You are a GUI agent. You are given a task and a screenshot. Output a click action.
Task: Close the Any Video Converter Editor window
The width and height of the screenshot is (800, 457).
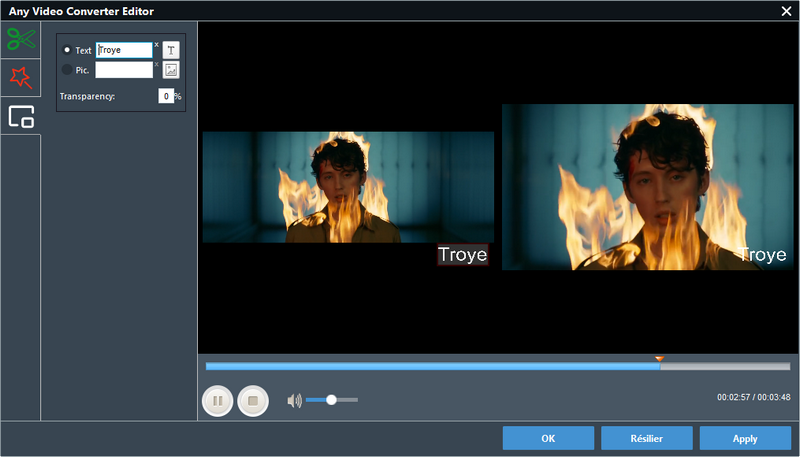pos(786,11)
